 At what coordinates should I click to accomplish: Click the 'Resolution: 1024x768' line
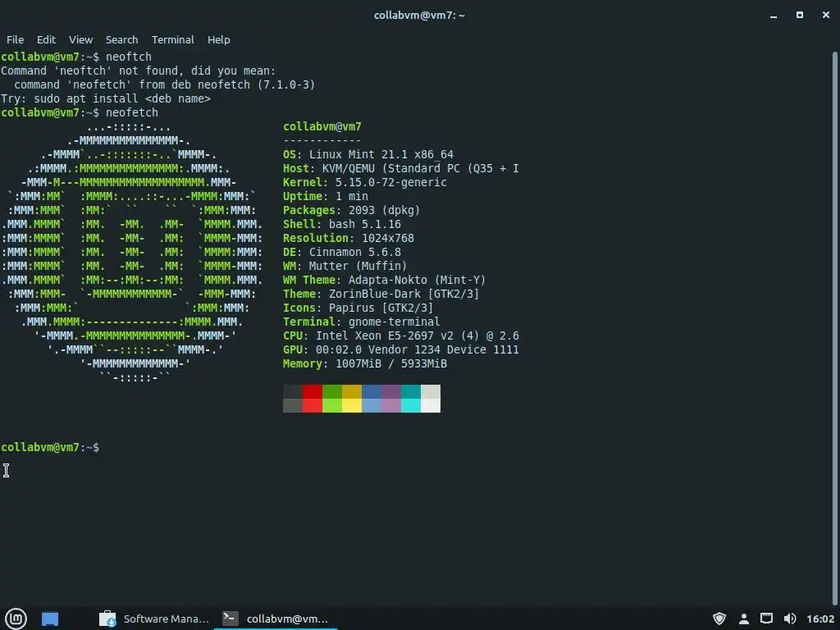click(348, 238)
